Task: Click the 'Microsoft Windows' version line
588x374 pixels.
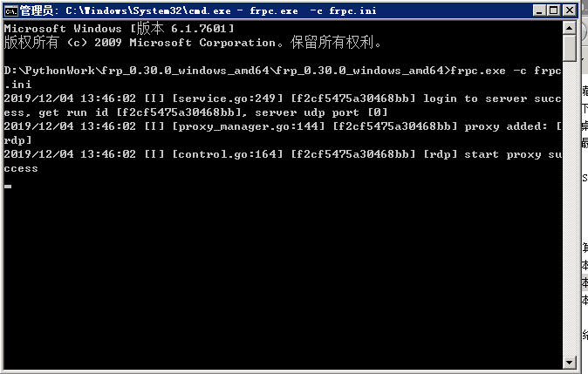Action: tap(119, 29)
